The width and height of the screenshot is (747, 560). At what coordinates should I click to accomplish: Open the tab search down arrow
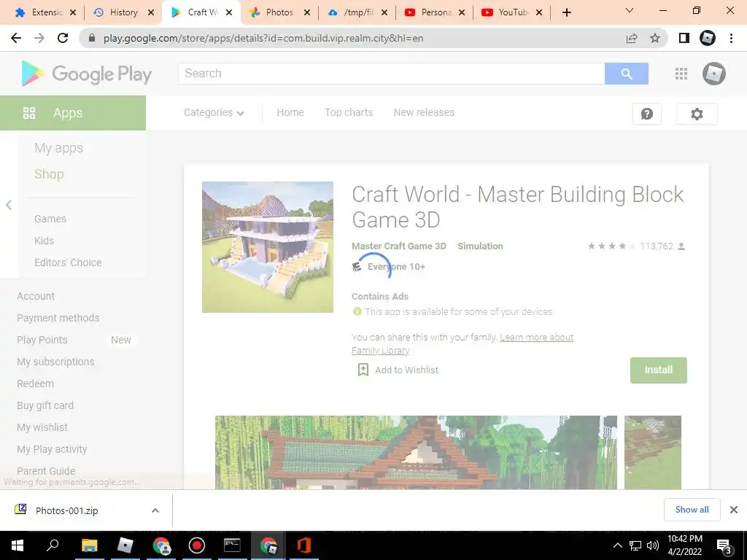click(630, 10)
